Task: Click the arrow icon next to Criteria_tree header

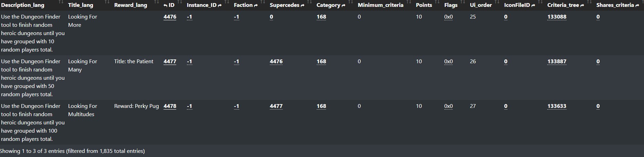Action: (x=582, y=5)
